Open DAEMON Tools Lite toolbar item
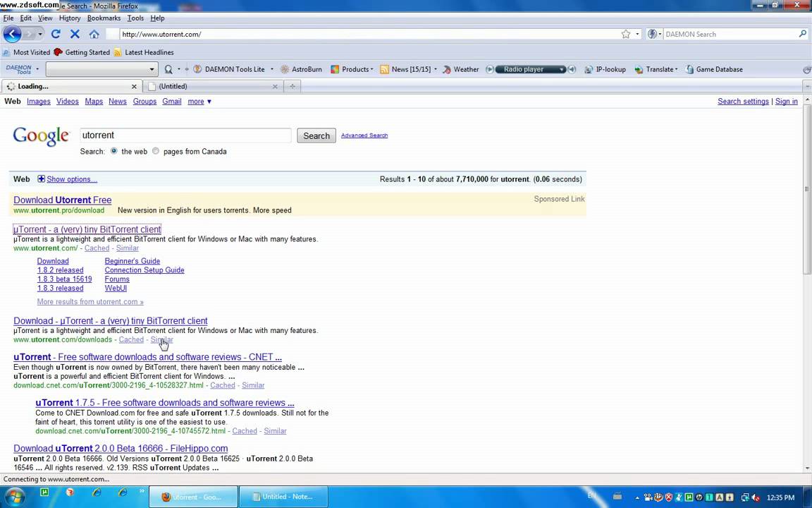 [x=229, y=69]
